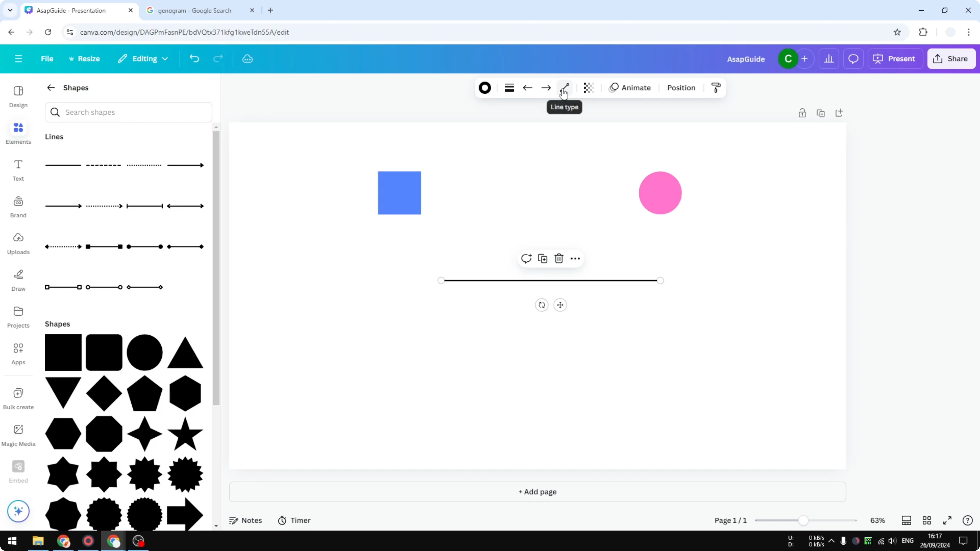Open the Text sidebar panel

tap(18, 170)
